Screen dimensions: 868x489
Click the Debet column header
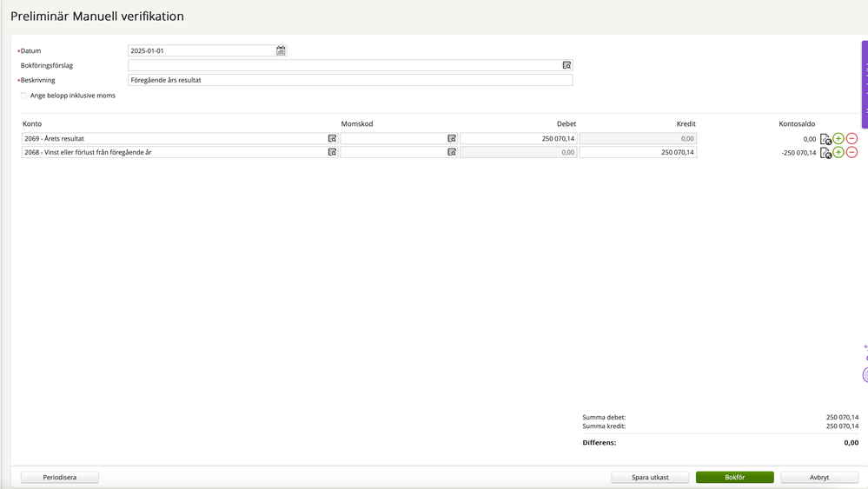click(x=567, y=124)
